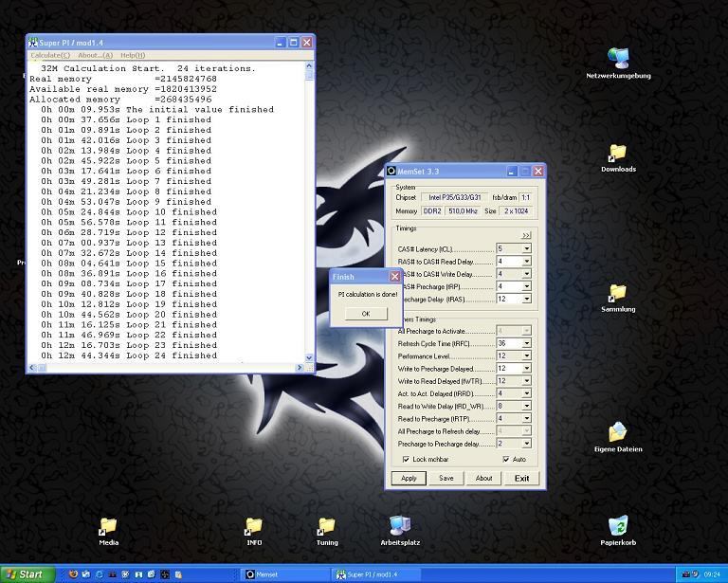
Task: Click Super PI vertical scrollbar up arrow
Action: [x=309, y=66]
